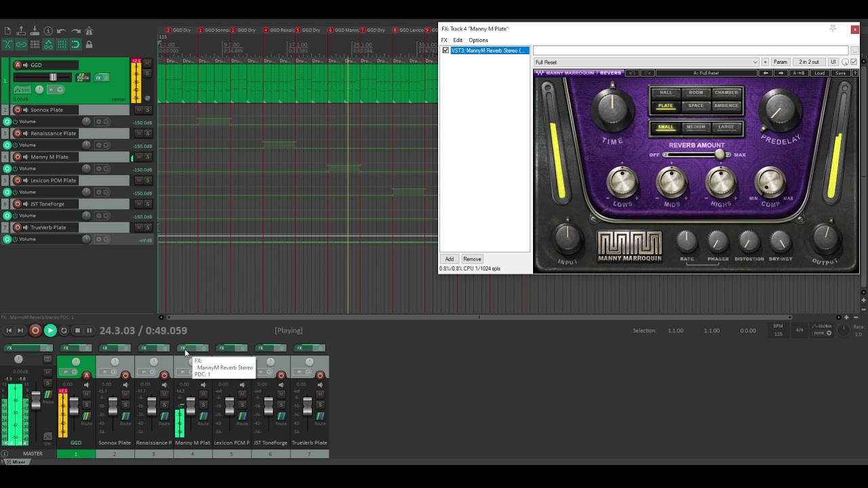
Task: Click previous preset arrow in Waves header
Action: (x=766, y=73)
